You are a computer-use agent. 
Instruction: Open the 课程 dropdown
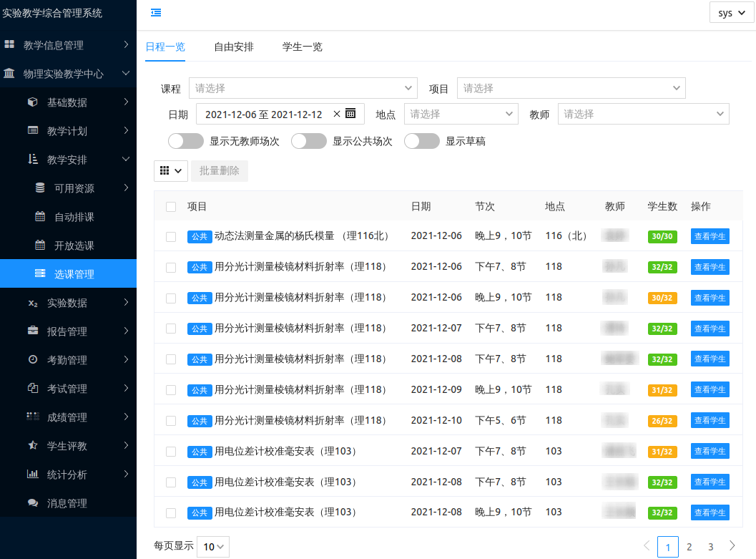tap(303, 88)
